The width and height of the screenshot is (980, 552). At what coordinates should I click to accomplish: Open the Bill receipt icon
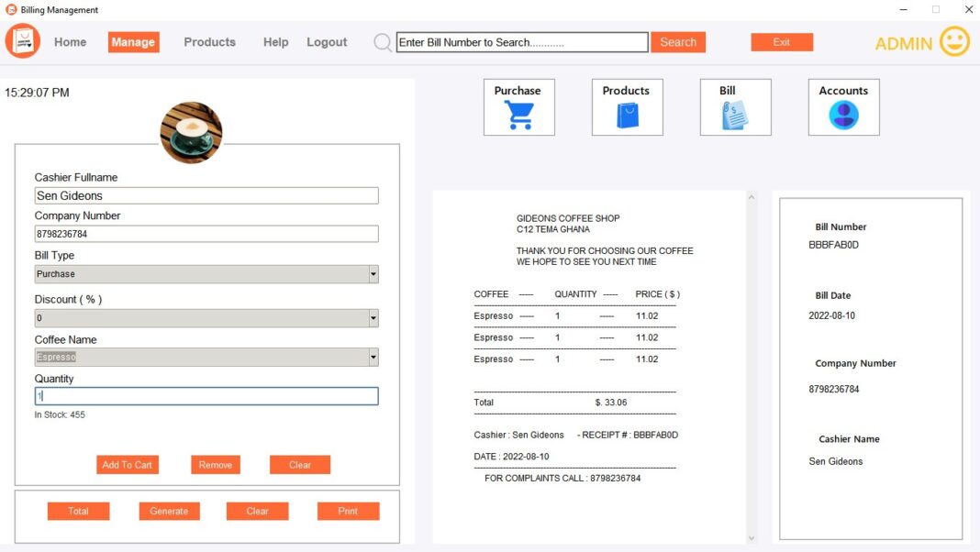pos(735,114)
